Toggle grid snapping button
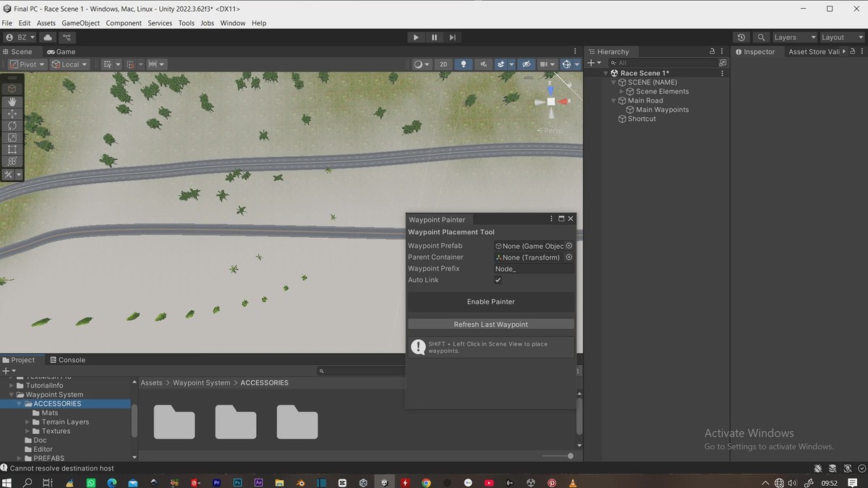 point(108,64)
